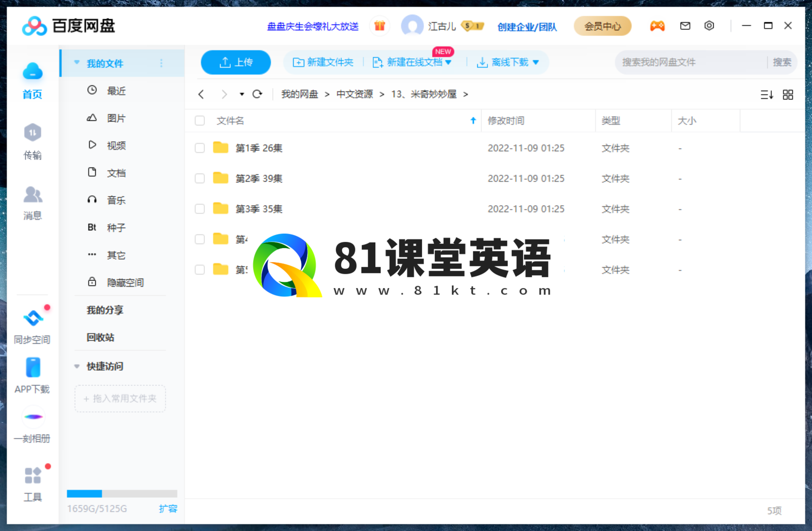Click the blue sort arrow in 文件名 column
Viewport: 812px width, 531px height.
(x=473, y=121)
